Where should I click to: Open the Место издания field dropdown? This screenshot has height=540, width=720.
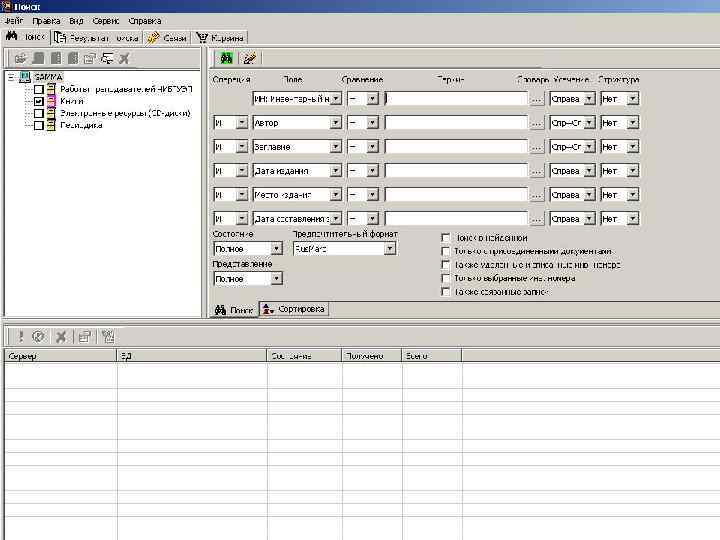tap(336, 195)
